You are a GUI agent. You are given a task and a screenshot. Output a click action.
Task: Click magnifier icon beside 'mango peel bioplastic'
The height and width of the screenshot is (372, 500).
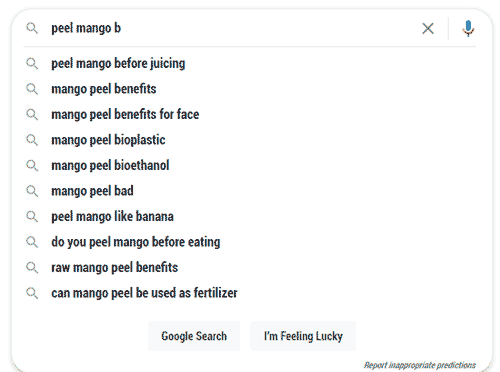(x=32, y=140)
